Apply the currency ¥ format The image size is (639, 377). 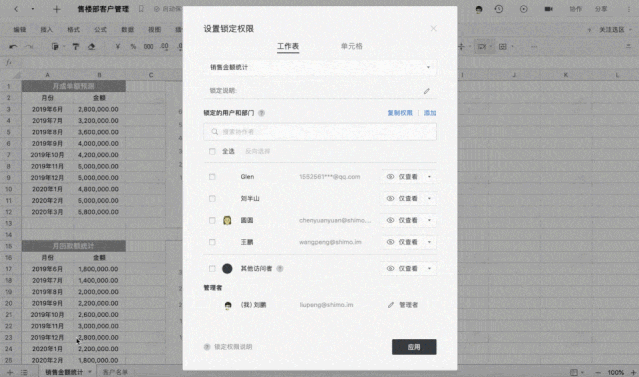pos(118,47)
